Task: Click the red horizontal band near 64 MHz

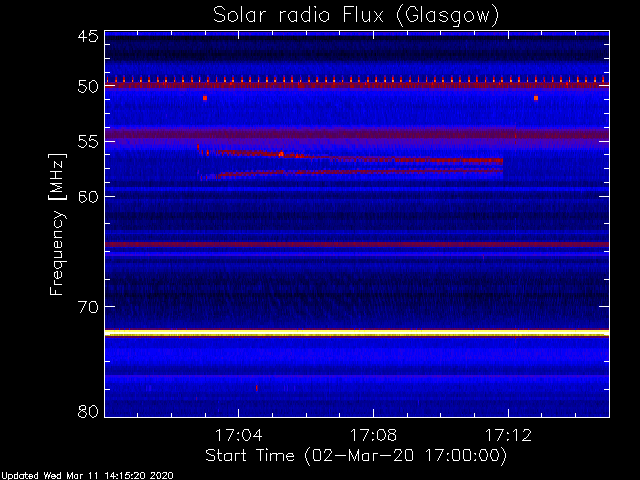Action: tap(357, 244)
